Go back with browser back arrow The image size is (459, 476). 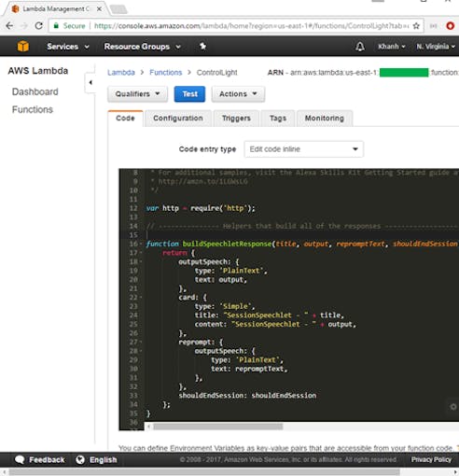(x=9, y=26)
